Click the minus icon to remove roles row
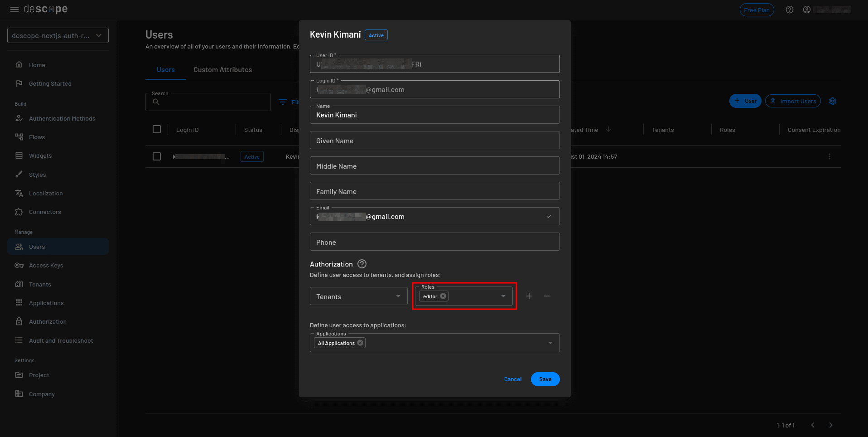The height and width of the screenshot is (437, 868). pyautogui.click(x=547, y=296)
